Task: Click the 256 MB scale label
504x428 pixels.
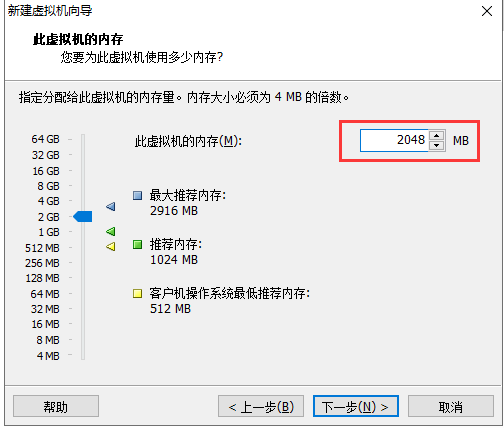Action: pos(42,263)
